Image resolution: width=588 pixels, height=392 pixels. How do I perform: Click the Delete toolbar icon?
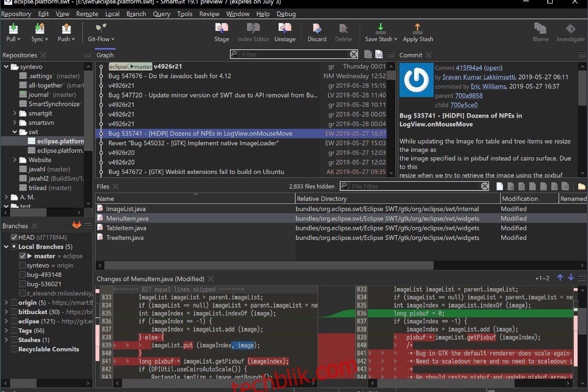coord(343,28)
